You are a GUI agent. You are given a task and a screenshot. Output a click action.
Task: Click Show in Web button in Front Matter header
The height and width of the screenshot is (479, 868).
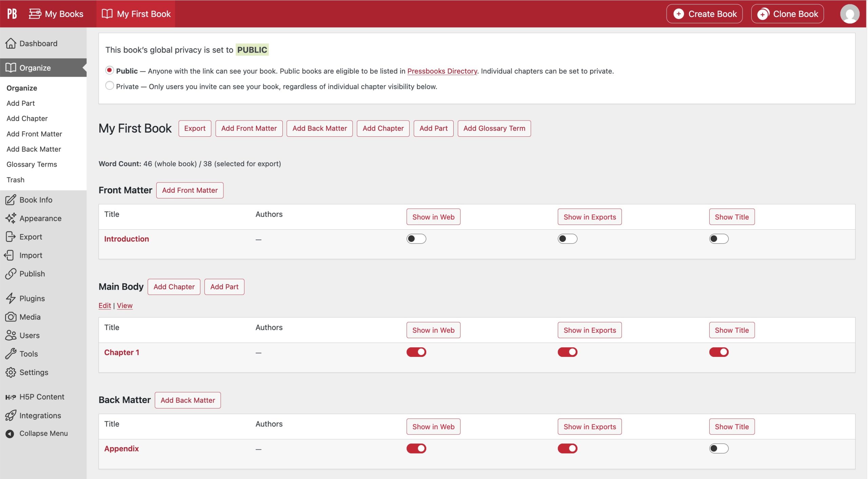(433, 217)
